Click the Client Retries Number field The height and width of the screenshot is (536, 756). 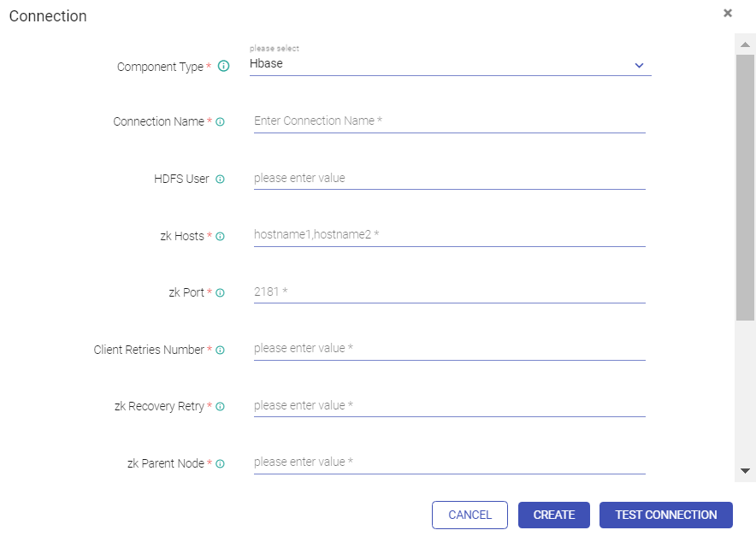tap(449, 349)
